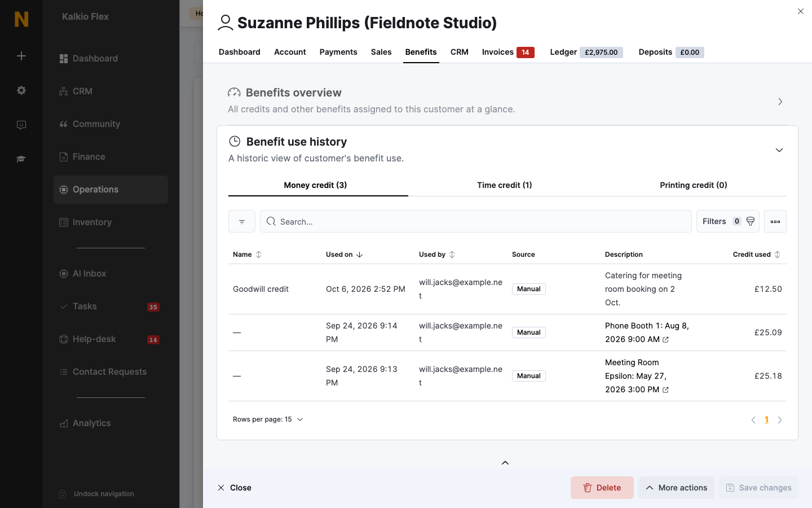Go to page 1 link
The height and width of the screenshot is (508, 812).
click(766, 419)
